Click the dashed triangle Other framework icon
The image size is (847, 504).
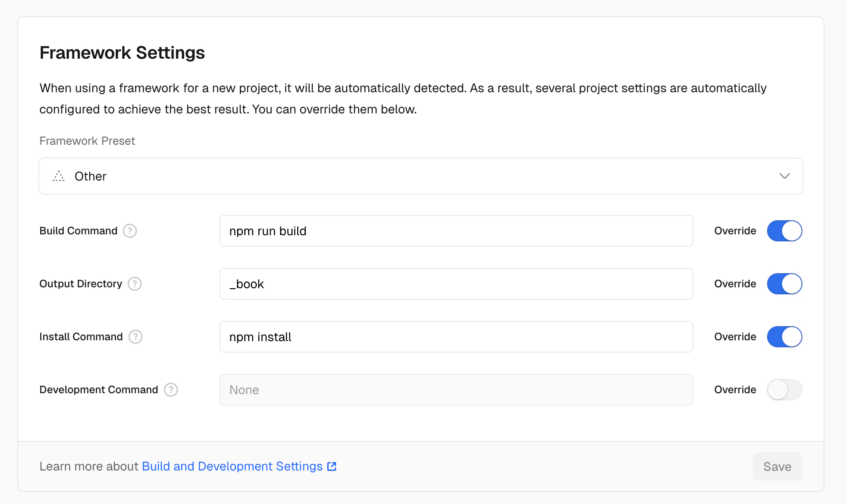click(x=59, y=176)
